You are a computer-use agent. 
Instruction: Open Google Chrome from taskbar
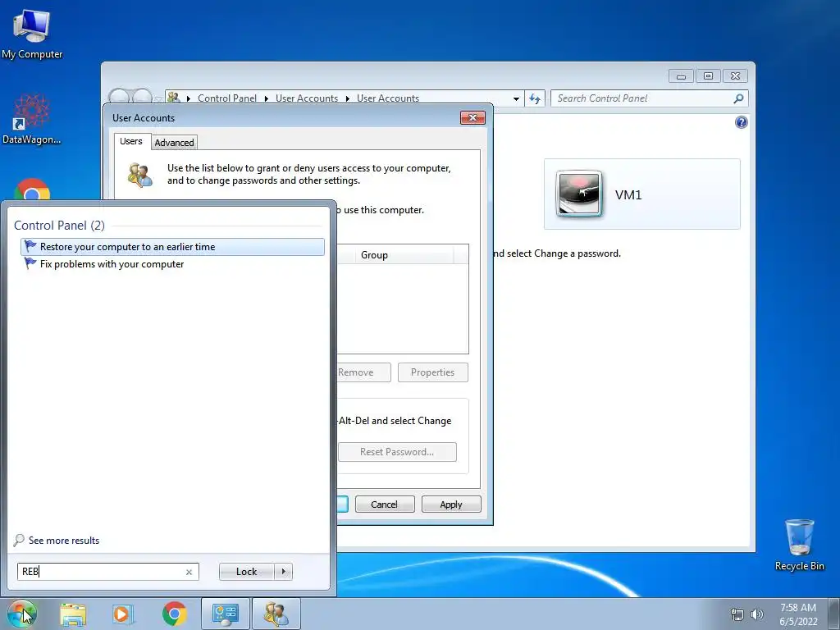pyautogui.click(x=174, y=614)
